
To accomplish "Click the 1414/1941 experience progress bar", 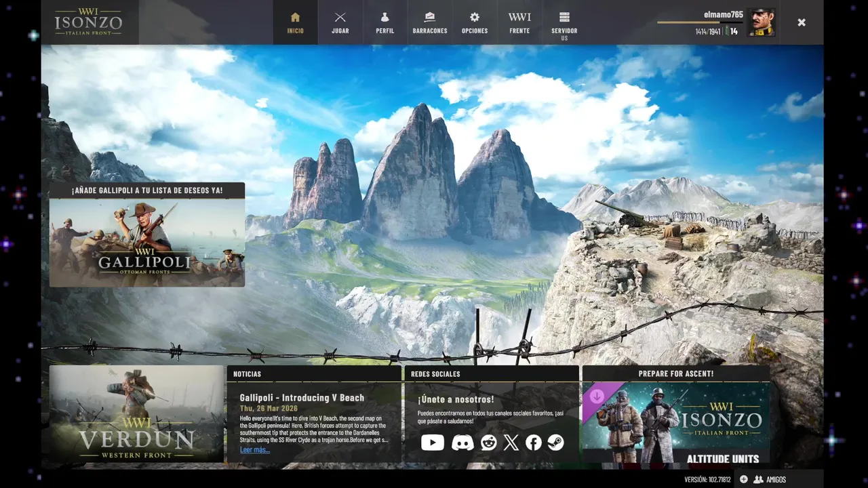I will click(700, 22).
